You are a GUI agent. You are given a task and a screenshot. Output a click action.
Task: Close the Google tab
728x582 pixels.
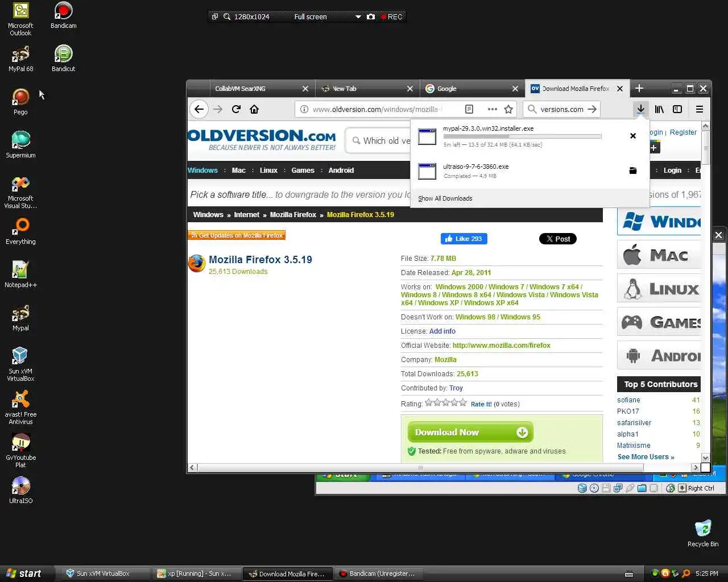[515, 89]
